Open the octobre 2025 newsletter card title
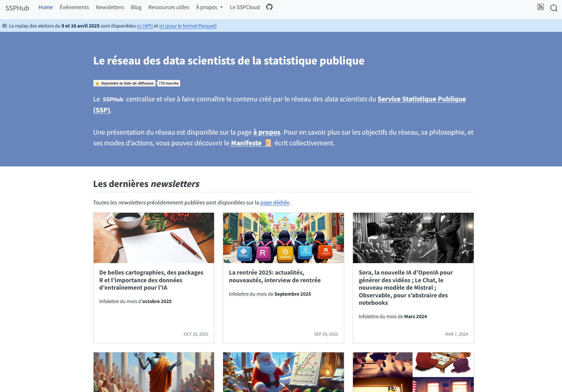Viewport: 562px width, 392px height. tap(151, 280)
